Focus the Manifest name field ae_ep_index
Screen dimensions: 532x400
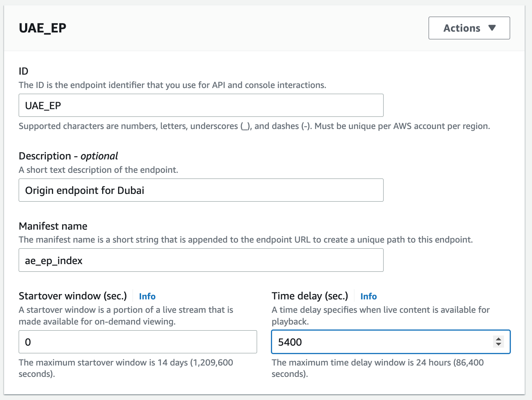[201, 260]
